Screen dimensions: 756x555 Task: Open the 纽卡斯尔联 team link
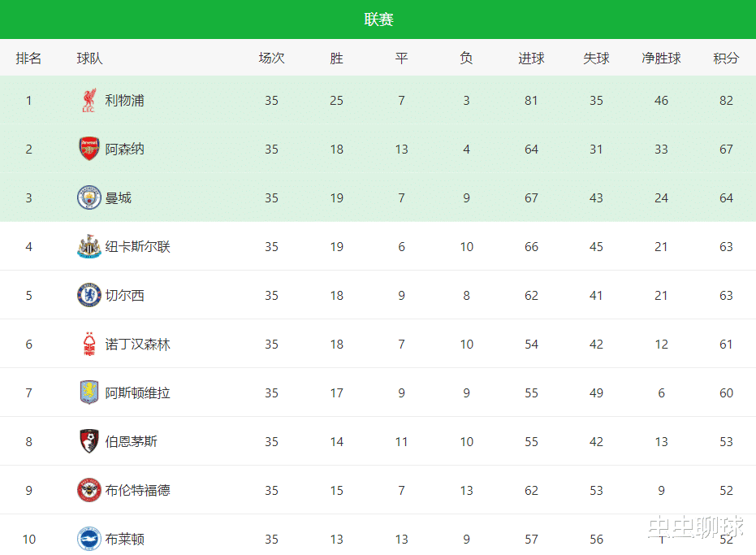[x=137, y=247]
